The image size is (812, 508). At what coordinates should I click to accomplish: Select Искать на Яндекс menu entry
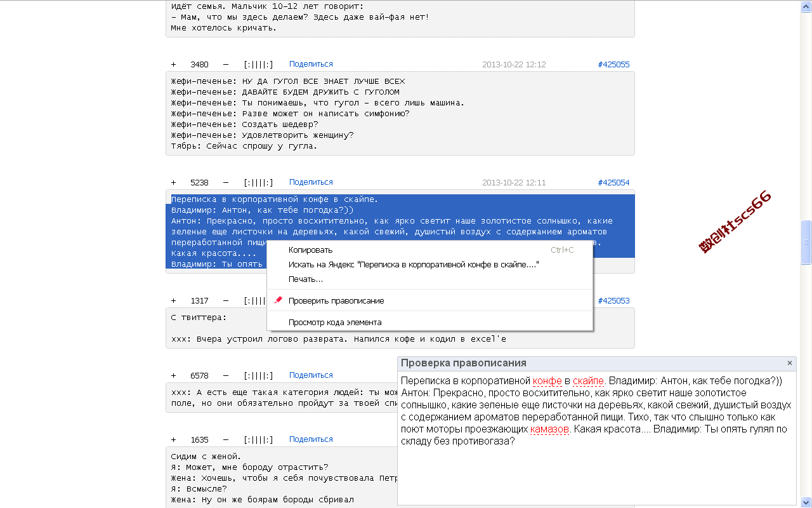pos(429,264)
